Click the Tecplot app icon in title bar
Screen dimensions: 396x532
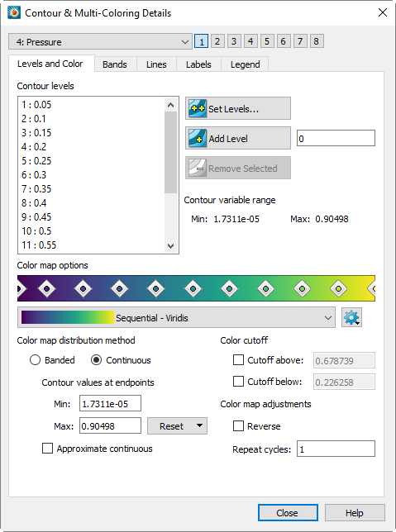point(14,13)
